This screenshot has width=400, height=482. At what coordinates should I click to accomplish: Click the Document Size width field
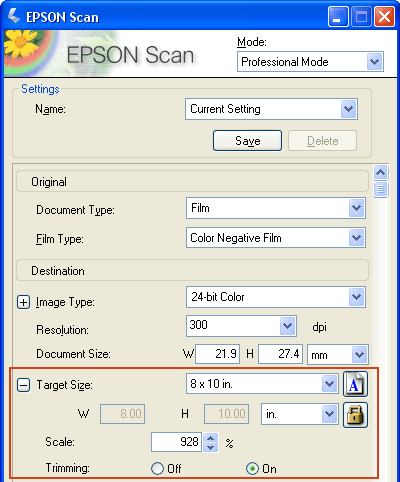click(217, 354)
